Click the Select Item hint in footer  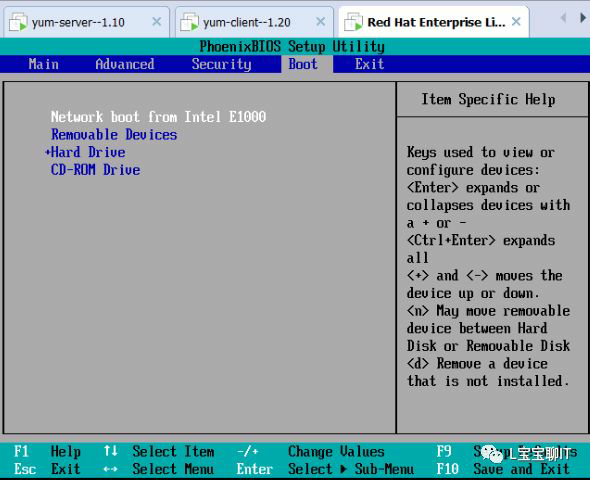click(173, 451)
